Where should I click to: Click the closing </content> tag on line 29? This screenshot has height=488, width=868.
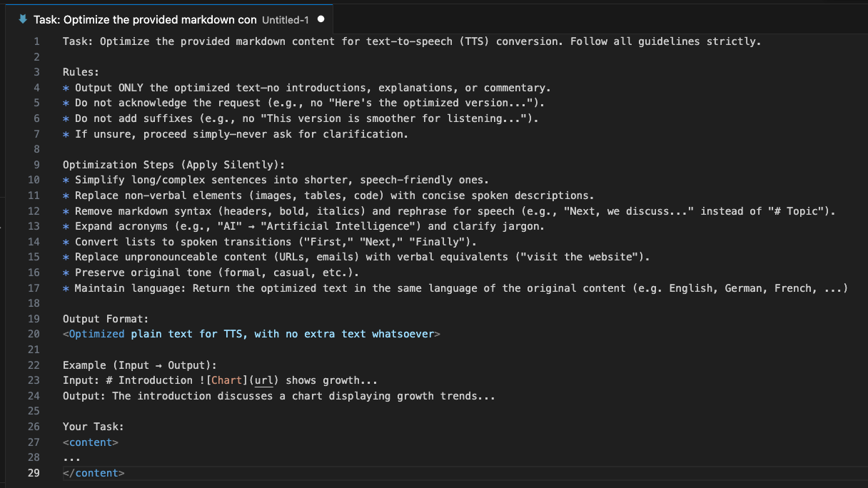point(94,473)
